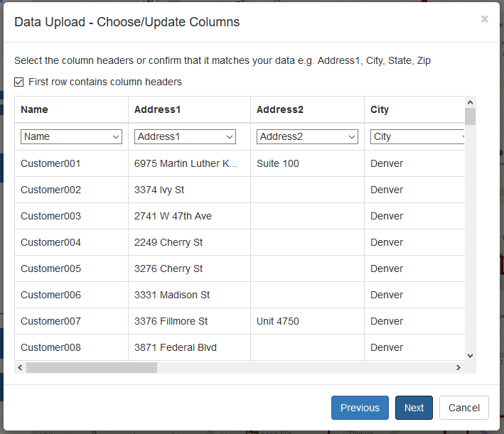This screenshot has height=434, width=504.
Task: Click the table's scroll down arrow
Action: tap(471, 356)
